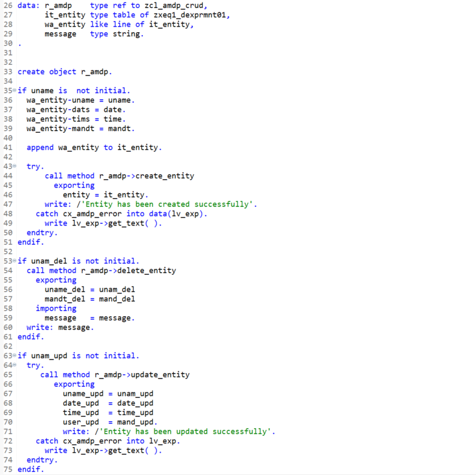The height and width of the screenshot is (475, 476).
Task: Click 'catch cx_amdp_error into lv_exp' on line 72
Action: 108,441
